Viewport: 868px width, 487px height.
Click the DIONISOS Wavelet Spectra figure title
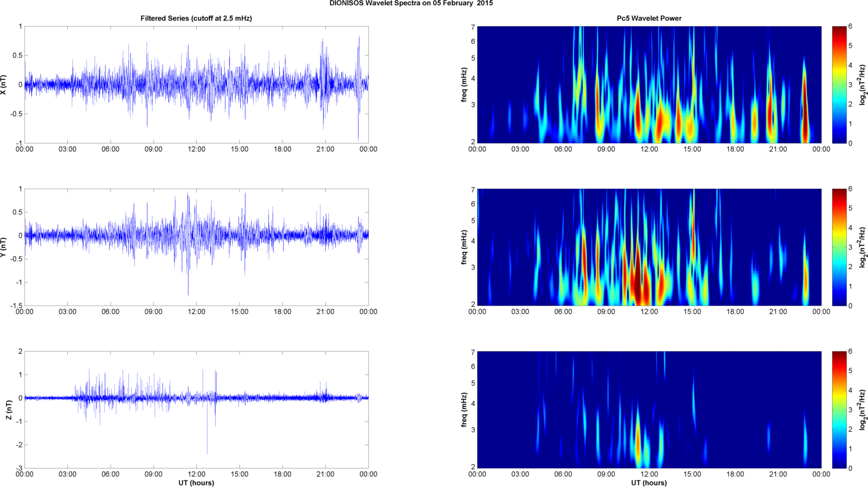pos(411,3)
